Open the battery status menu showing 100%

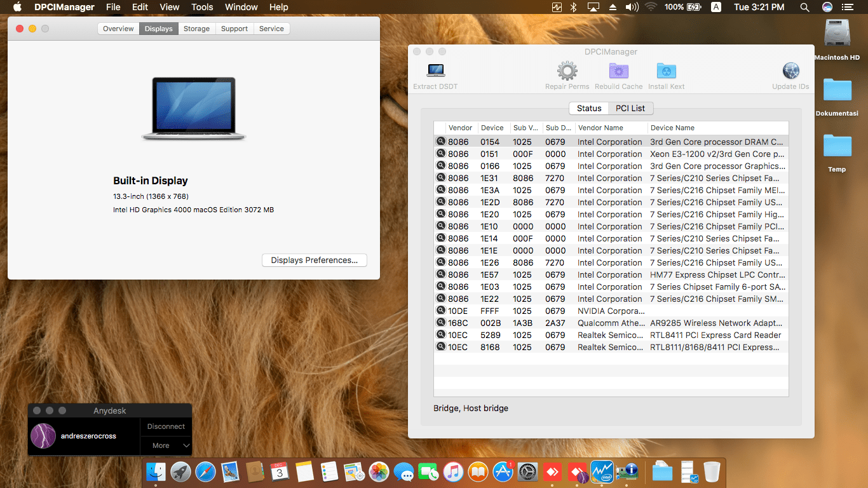pyautogui.click(x=682, y=7)
